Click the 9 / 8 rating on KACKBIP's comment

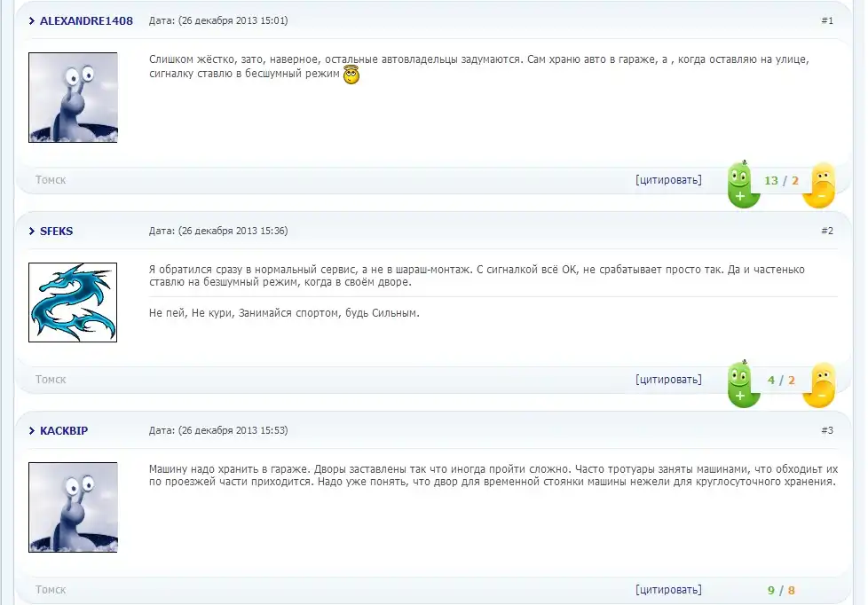pos(781,590)
